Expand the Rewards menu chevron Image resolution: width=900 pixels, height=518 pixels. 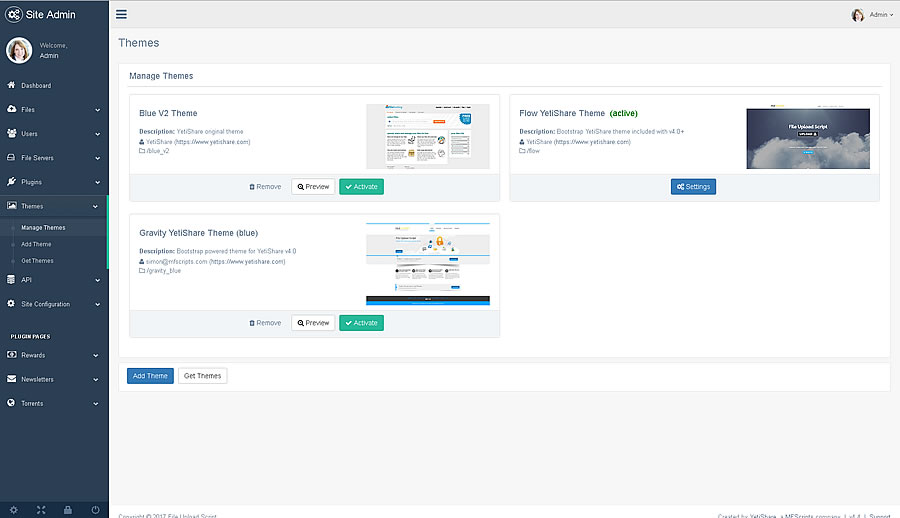95,355
